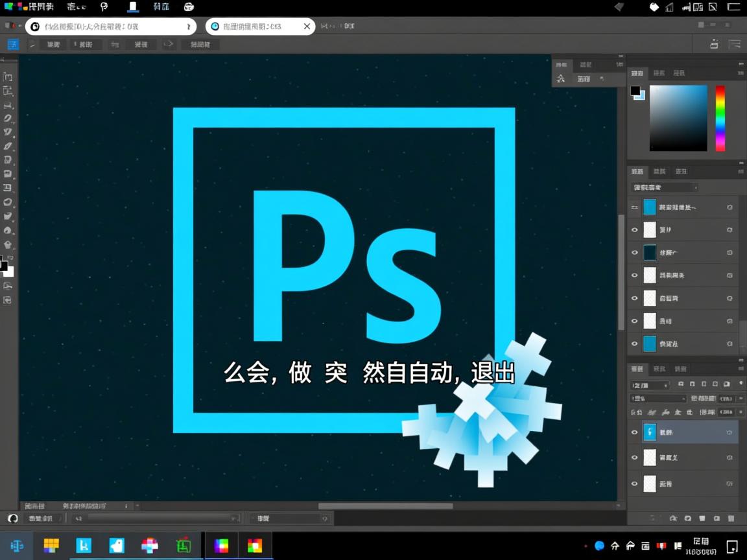Hide the white layer below the top layer
The width and height of the screenshot is (747, 560).
tap(635, 229)
